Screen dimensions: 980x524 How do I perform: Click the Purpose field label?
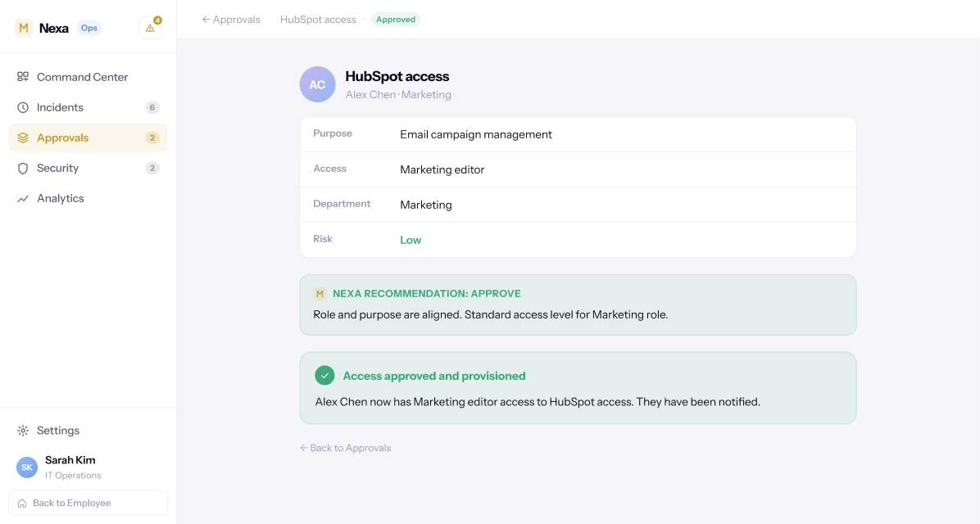point(333,133)
